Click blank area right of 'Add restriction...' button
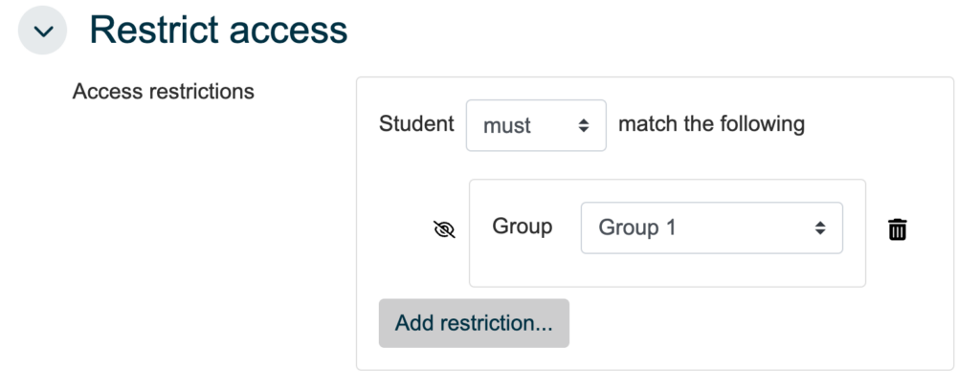980x390 pixels. coord(746,325)
